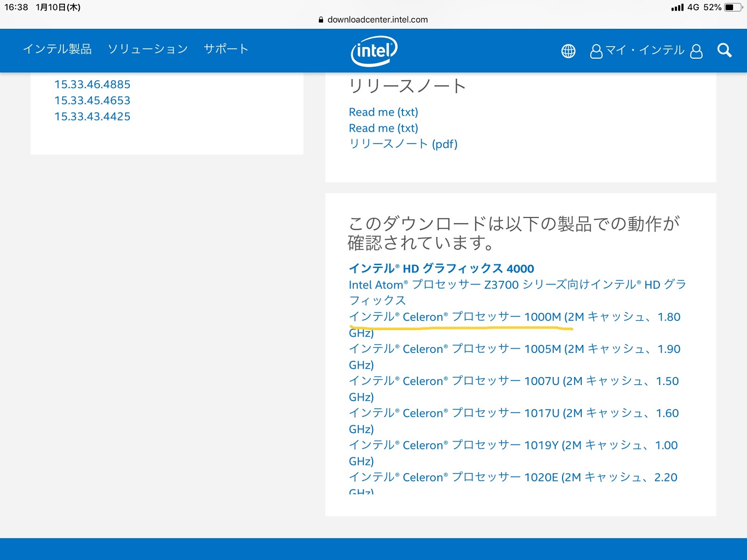The height and width of the screenshot is (560, 747).
Task: Tap the cellular signal bars icon
Action: [677, 7]
